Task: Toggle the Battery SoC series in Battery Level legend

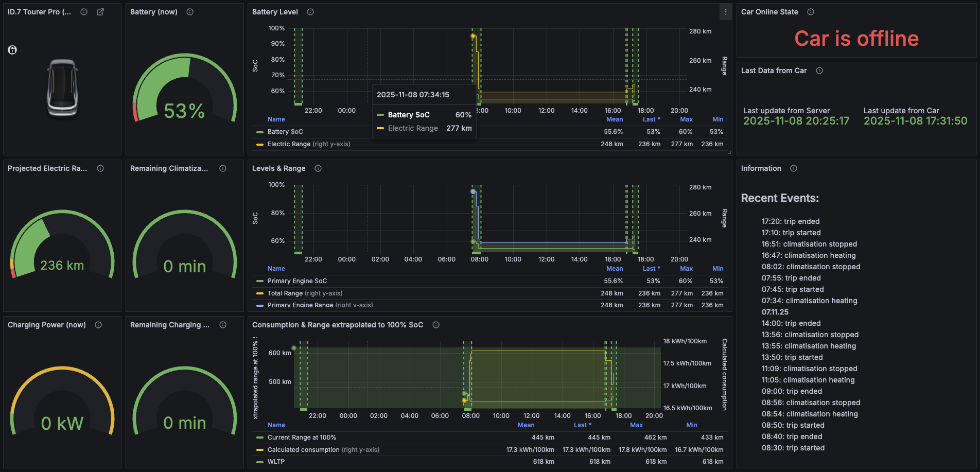Action: click(x=285, y=132)
